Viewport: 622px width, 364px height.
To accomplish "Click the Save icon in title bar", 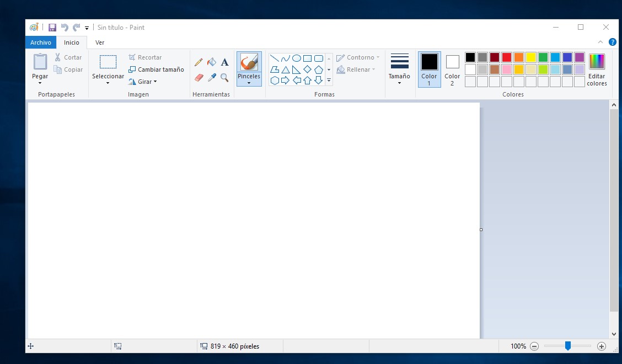I will 52,28.
